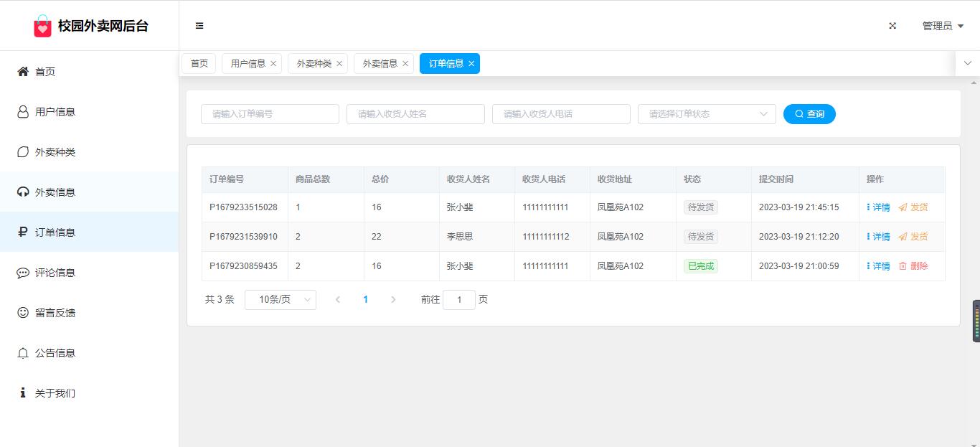
Task: Collapse the sidebar with the hamburger icon
Action: 199,26
